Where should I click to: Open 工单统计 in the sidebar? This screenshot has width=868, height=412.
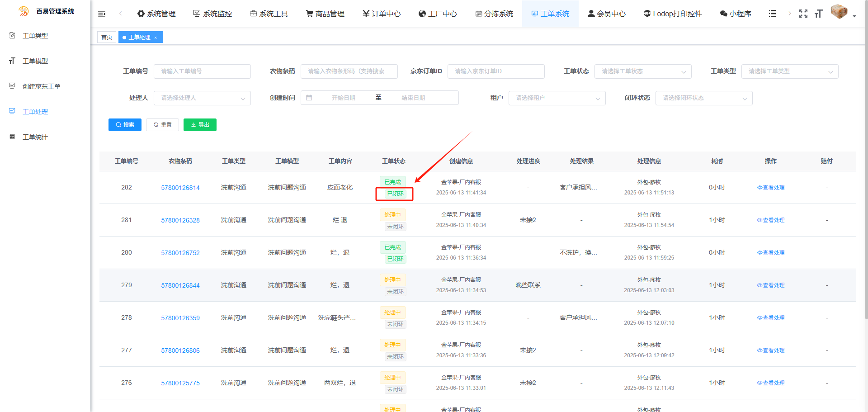tap(35, 137)
